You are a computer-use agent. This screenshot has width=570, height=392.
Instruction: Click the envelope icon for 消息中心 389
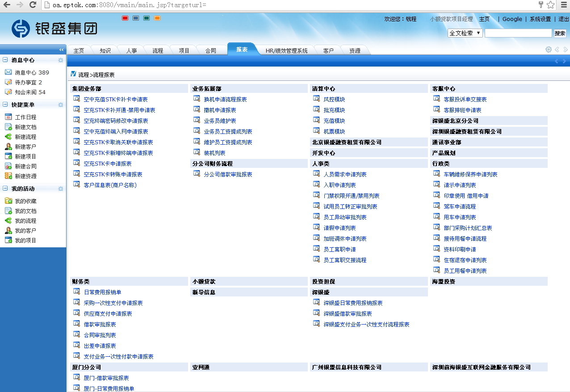(8, 72)
